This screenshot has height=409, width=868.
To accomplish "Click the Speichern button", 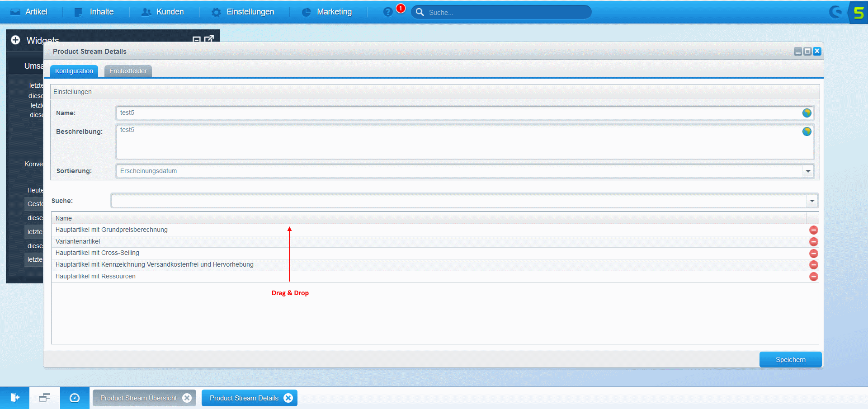I will pyautogui.click(x=790, y=360).
